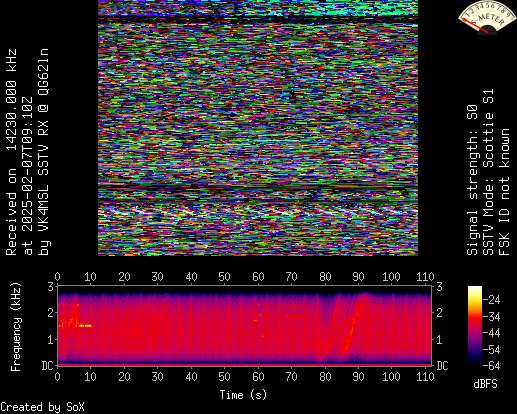This screenshot has height=414, width=517.
Task: Click the 20 tick on the upper time axis
Action: pyautogui.click(x=124, y=277)
